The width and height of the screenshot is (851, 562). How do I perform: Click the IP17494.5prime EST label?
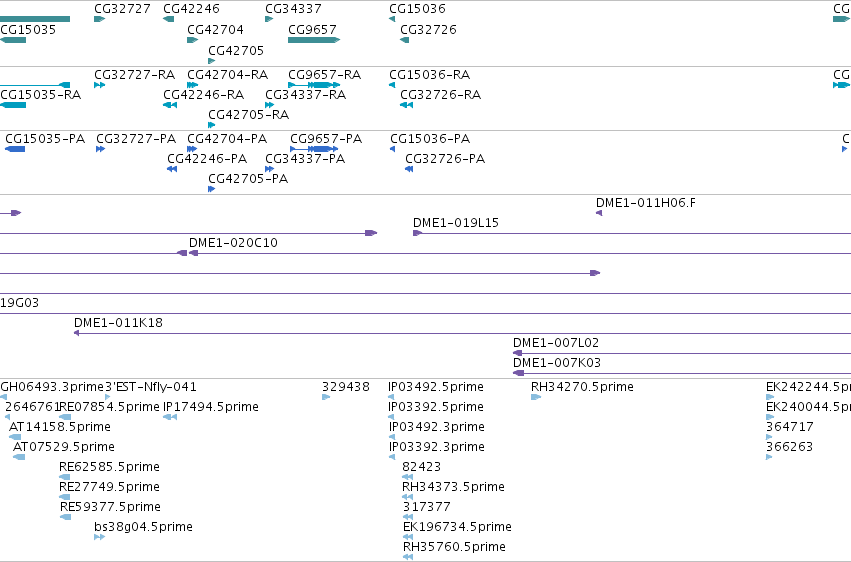(x=211, y=406)
